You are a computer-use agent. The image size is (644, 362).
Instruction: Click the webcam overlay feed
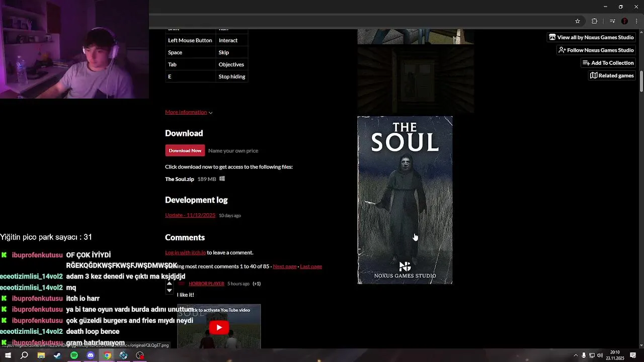pos(74,49)
